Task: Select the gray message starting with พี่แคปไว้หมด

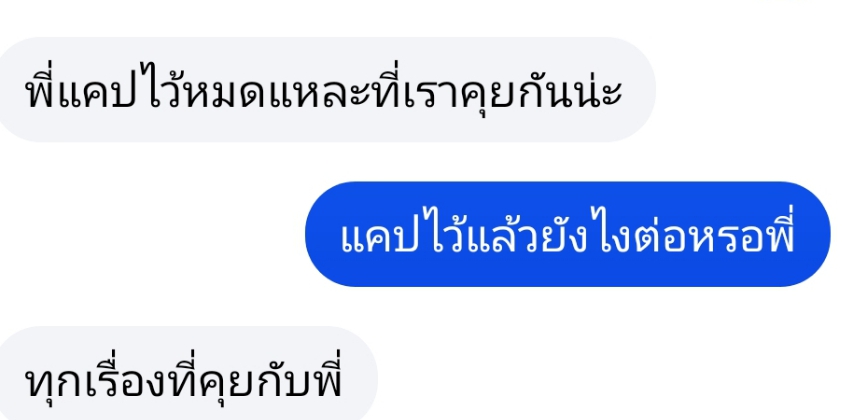Action: click(326, 90)
